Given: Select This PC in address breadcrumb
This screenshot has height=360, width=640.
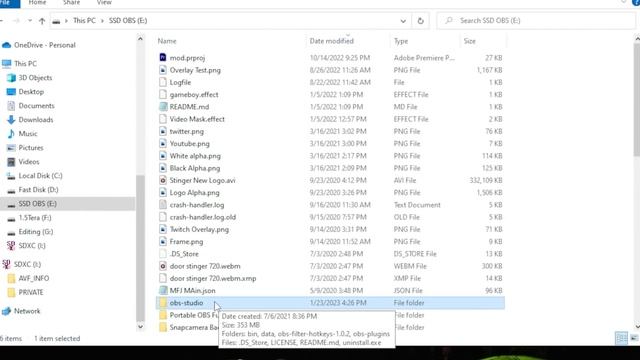Looking at the screenshot, I should pos(84,20).
